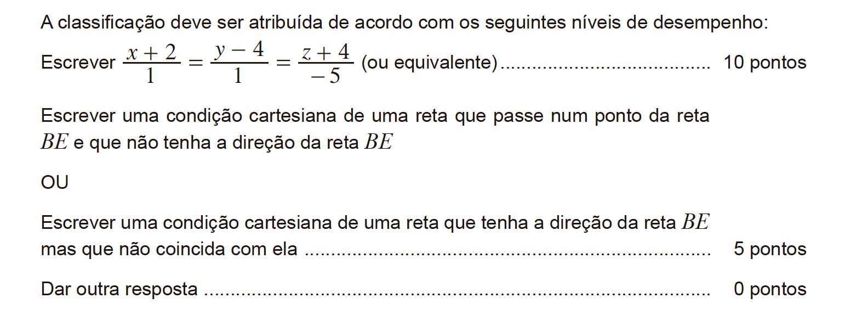Click the "Dar outra resposta" line
Screen dimensions: 868x326
119,289
